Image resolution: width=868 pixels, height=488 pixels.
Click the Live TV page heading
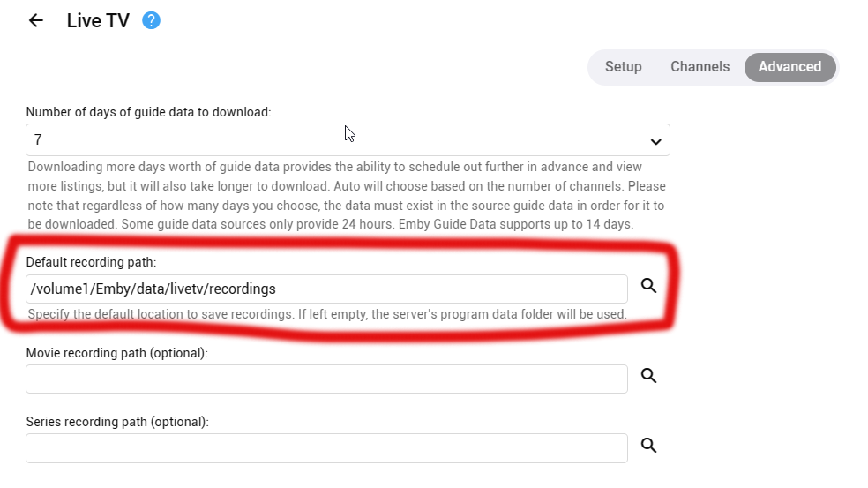pyautogui.click(x=98, y=20)
